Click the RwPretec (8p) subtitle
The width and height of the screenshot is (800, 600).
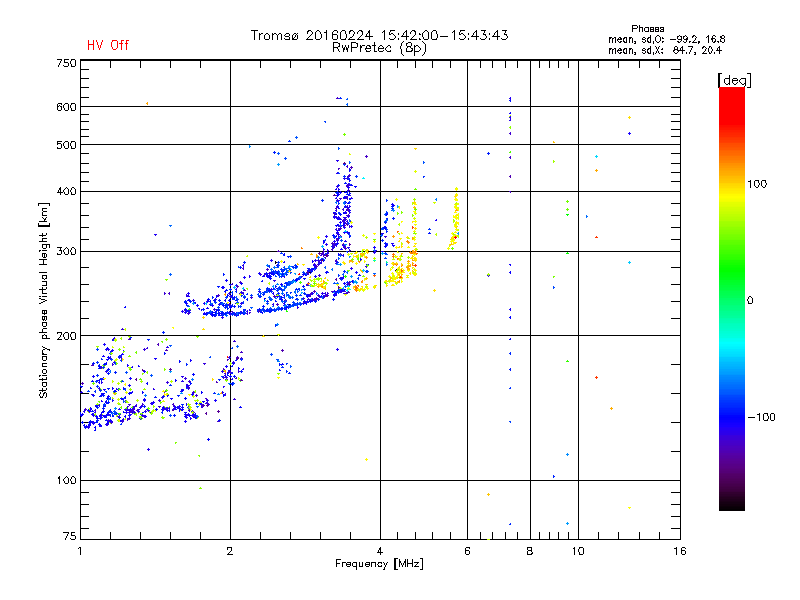pos(379,48)
